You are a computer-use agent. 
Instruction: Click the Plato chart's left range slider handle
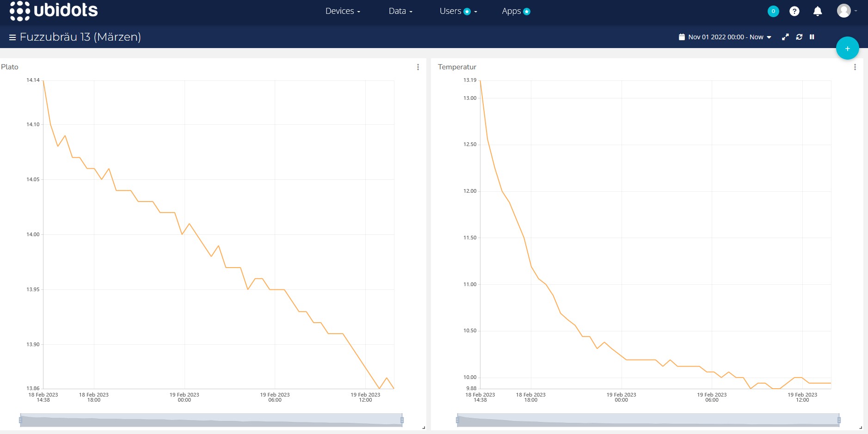(20, 420)
